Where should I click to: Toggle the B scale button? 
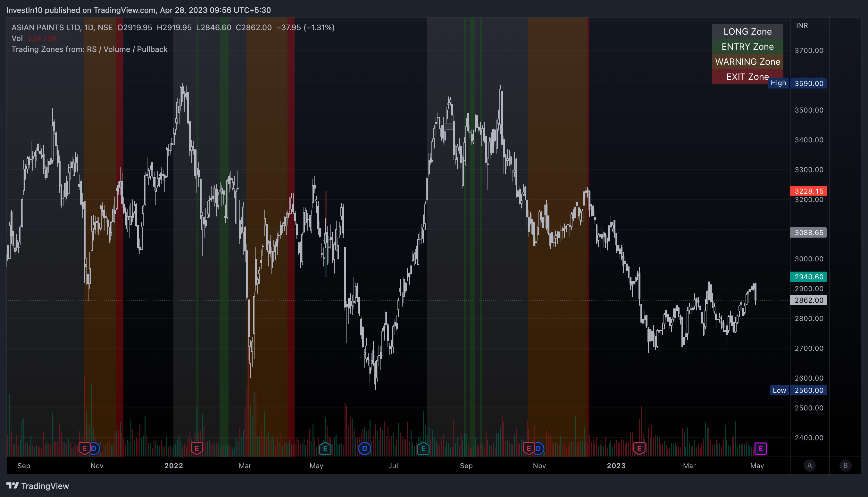(x=846, y=466)
